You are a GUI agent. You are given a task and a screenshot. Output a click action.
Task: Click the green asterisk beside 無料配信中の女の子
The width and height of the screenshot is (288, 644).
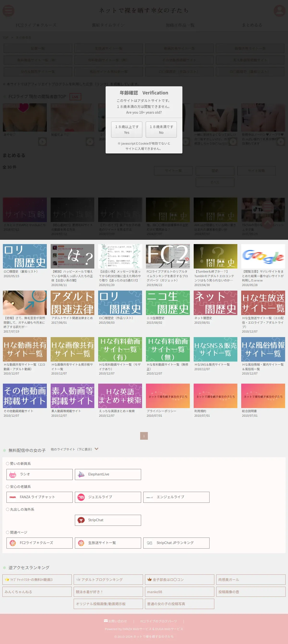coord(5,451)
